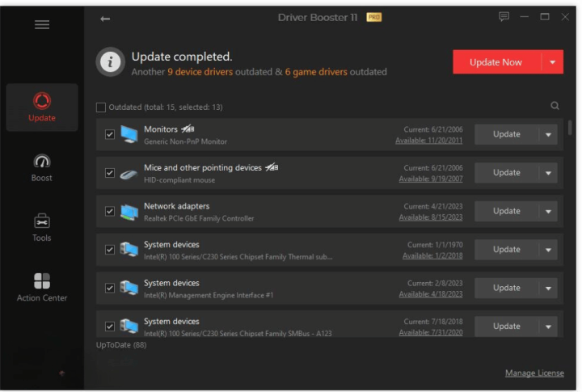The width and height of the screenshot is (582, 392).
Task: Go back using the left arrow
Action: [105, 19]
